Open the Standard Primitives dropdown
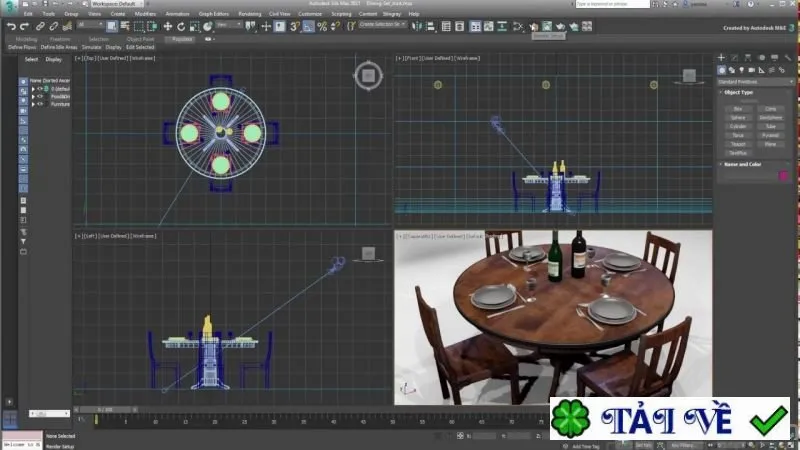800x450 pixels. (x=755, y=82)
